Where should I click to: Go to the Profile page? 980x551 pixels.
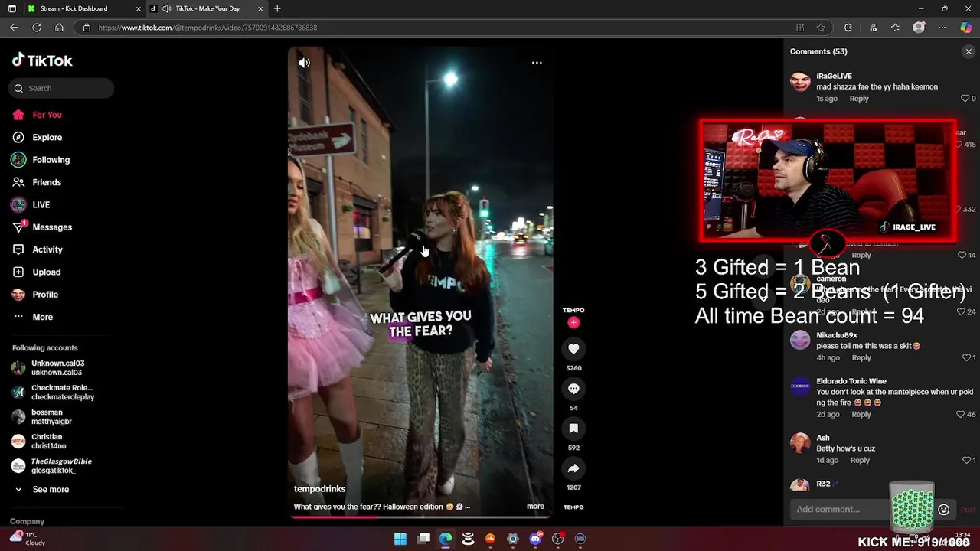(35, 295)
